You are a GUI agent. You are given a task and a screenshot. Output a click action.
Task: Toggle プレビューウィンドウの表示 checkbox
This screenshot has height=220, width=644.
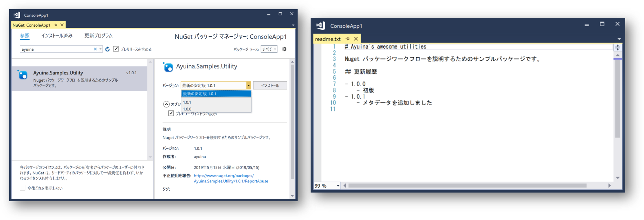tap(171, 113)
